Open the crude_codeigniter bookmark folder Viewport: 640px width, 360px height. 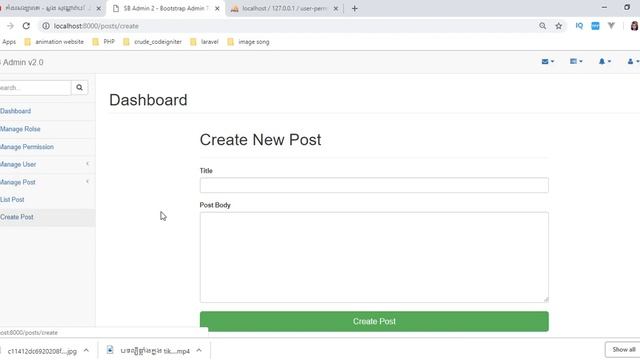tap(152, 42)
